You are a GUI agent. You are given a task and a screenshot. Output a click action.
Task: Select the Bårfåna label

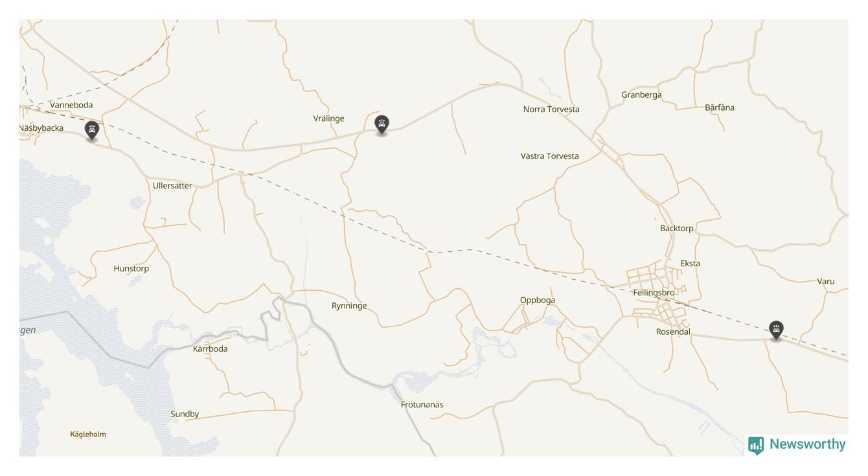[720, 108]
